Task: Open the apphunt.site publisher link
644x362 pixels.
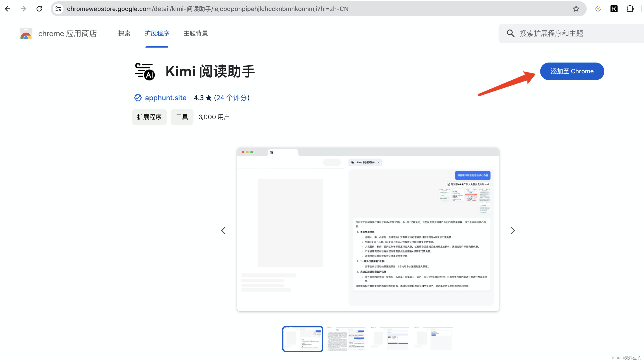Action: (x=166, y=98)
